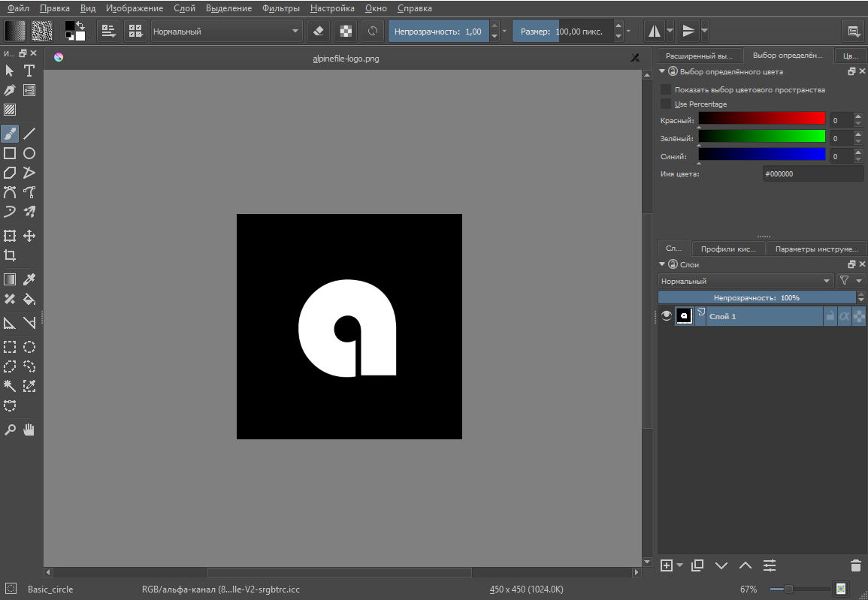868x600 pixels.
Task: Open the Файл menu
Action: [18, 8]
